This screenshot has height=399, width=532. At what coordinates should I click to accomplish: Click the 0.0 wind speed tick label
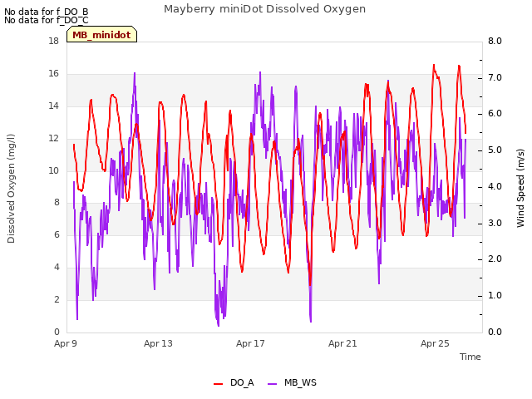(495, 332)
